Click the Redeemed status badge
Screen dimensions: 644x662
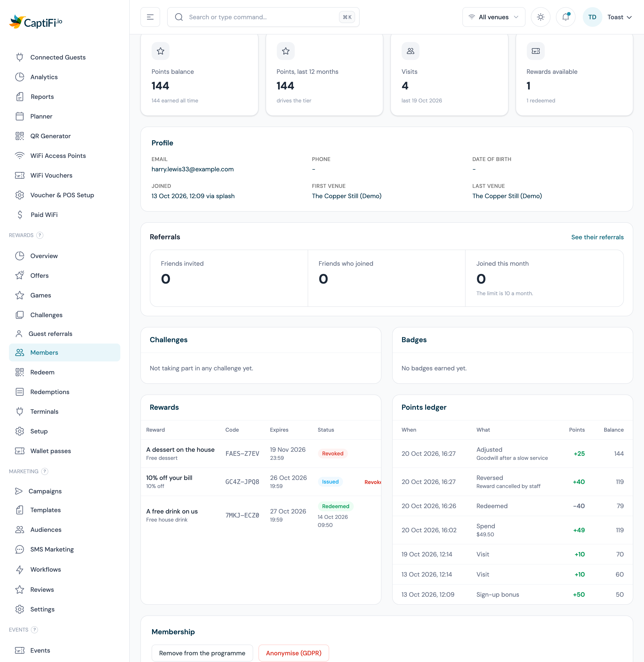[336, 506]
